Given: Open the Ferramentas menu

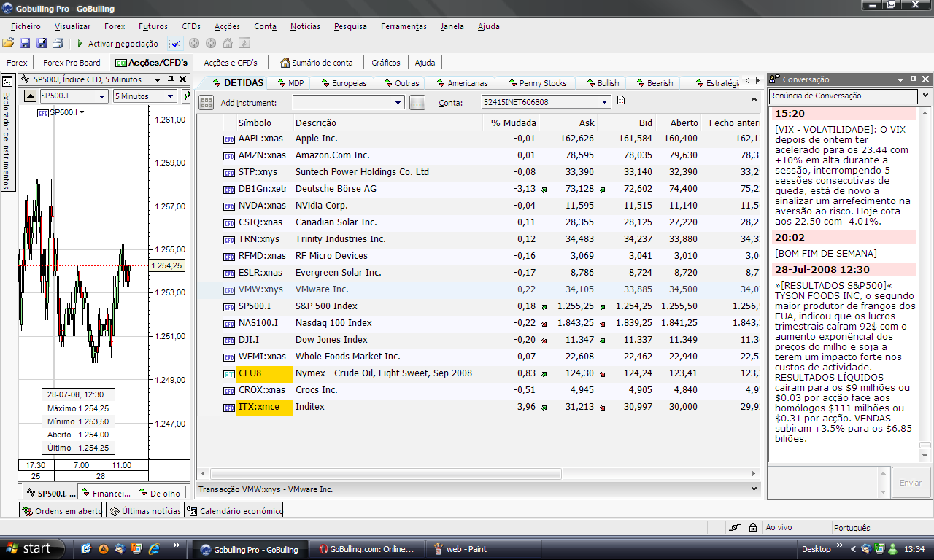Looking at the screenshot, I should pyautogui.click(x=404, y=26).
